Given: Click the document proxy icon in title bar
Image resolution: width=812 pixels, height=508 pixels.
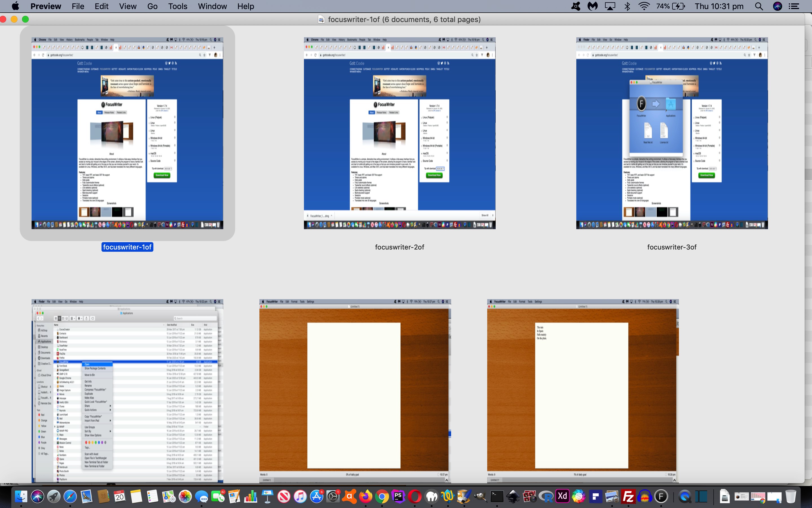Looking at the screenshot, I should pos(321,19).
